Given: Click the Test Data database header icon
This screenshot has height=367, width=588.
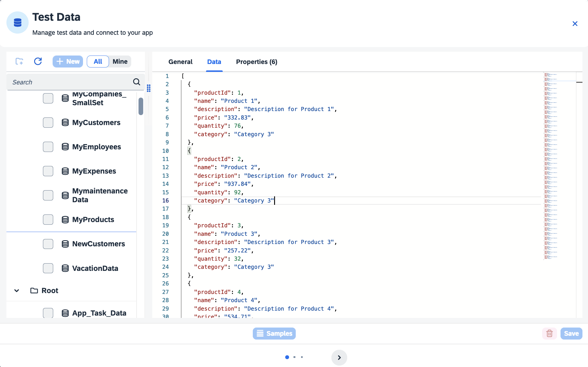Looking at the screenshot, I should [18, 22].
